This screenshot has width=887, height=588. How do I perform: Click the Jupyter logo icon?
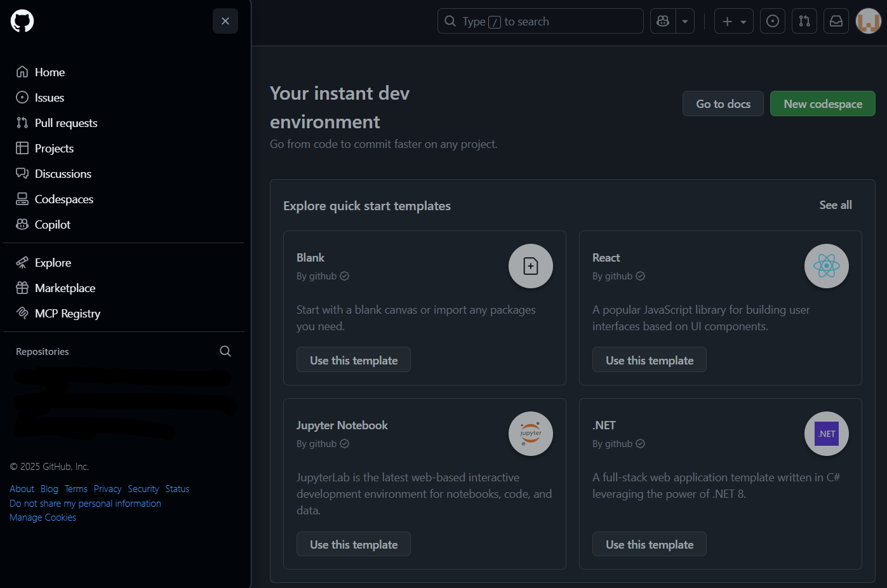[x=530, y=434]
